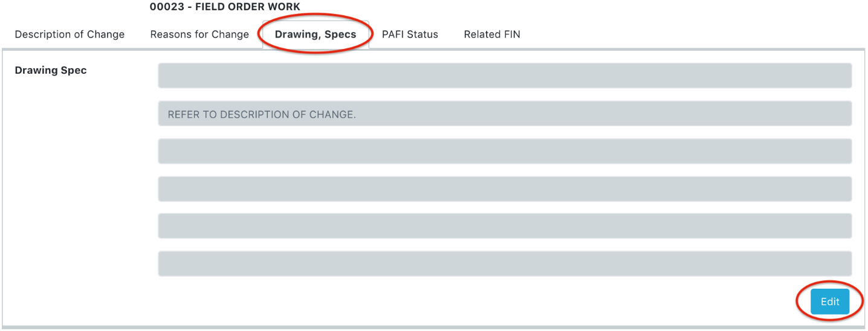Switch to Reasons for Change tab
Image resolution: width=868 pixels, height=331 pixels.
pos(199,34)
